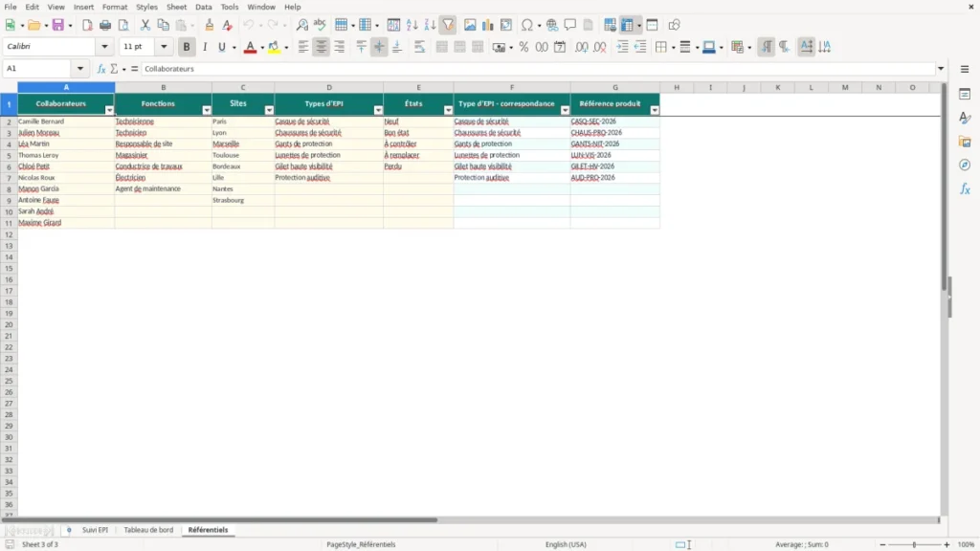Click Wrap text icon
This screenshot has height=551, width=980.
pyautogui.click(x=419, y=47)
